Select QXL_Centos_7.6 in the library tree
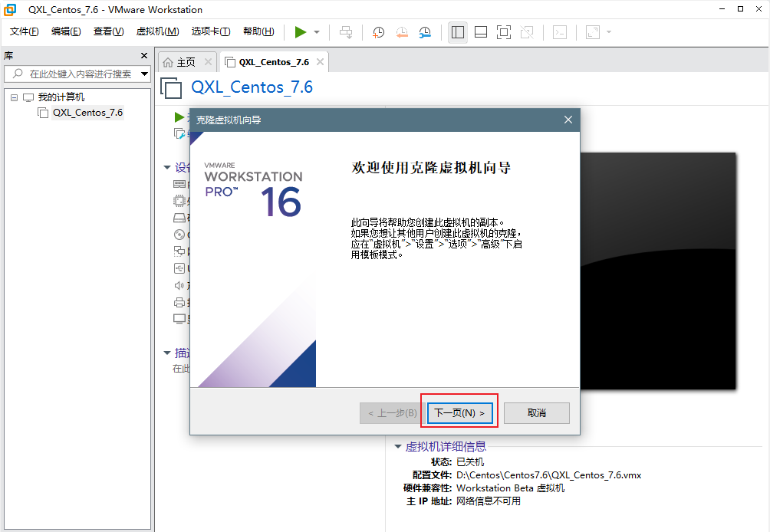 pyautogui.click(x=87, y=113)
